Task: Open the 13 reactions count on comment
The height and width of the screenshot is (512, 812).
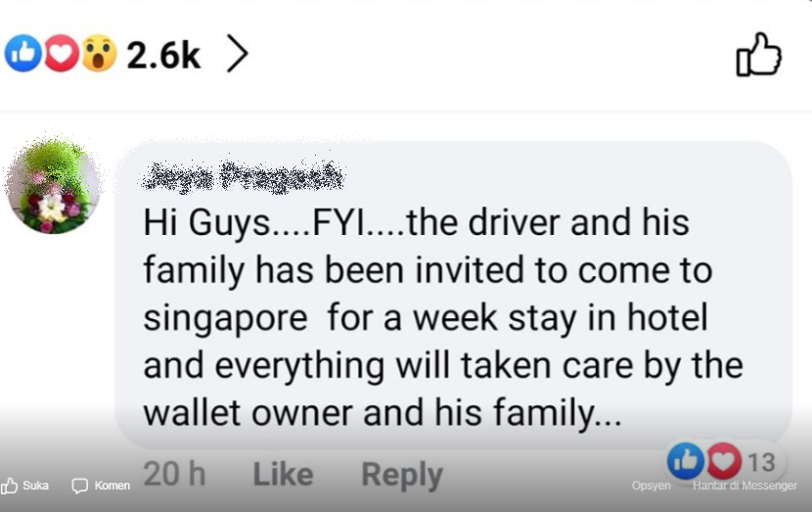Action: tap(761, 463)
